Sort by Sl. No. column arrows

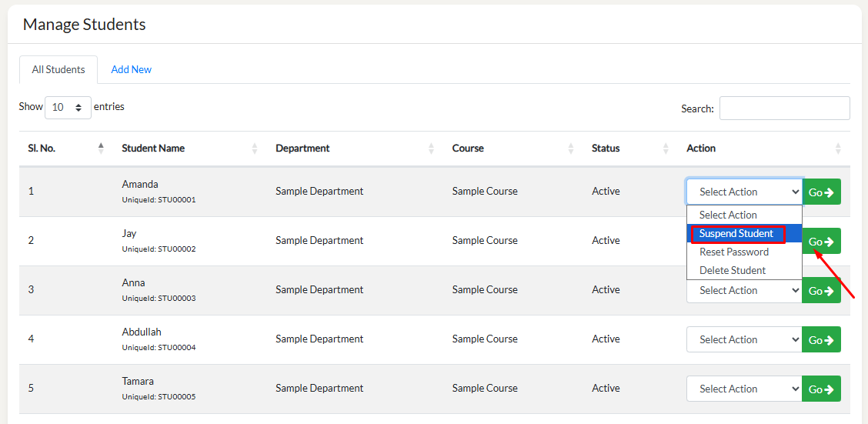pos(101,148)
